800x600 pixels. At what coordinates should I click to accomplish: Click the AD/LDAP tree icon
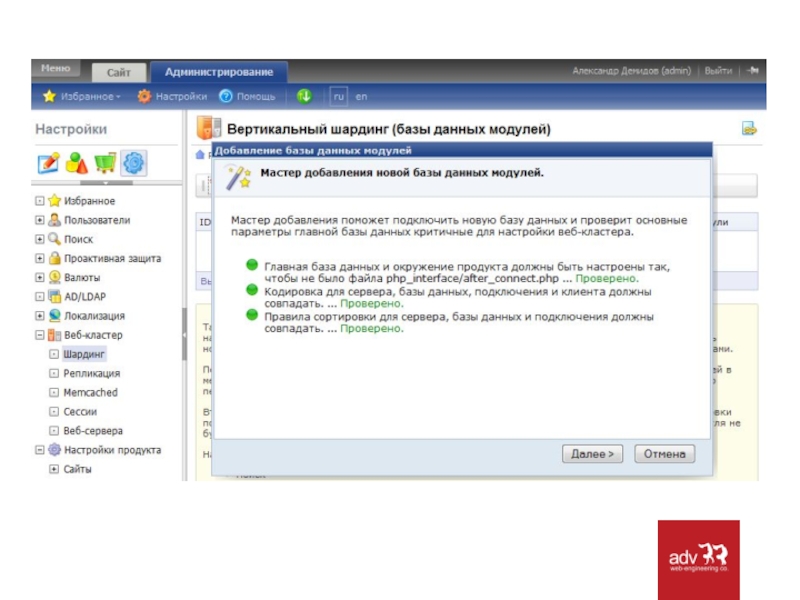tap(55, 296)
